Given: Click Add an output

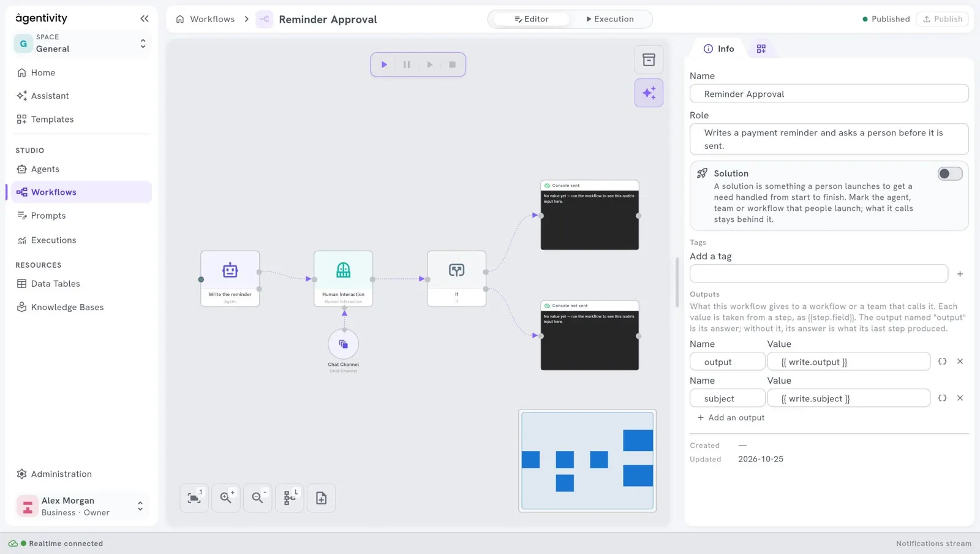Looking at the screenshot, I should tap(731, 418).
